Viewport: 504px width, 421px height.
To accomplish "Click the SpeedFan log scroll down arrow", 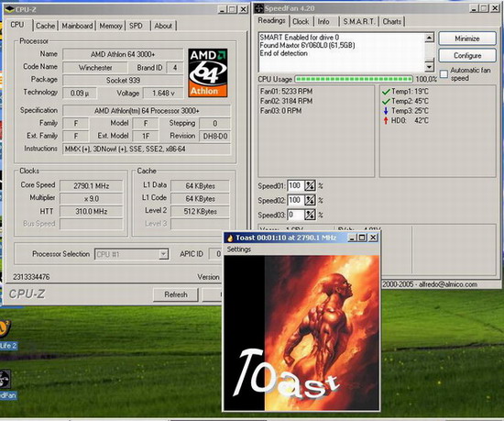I will [430, 67].
